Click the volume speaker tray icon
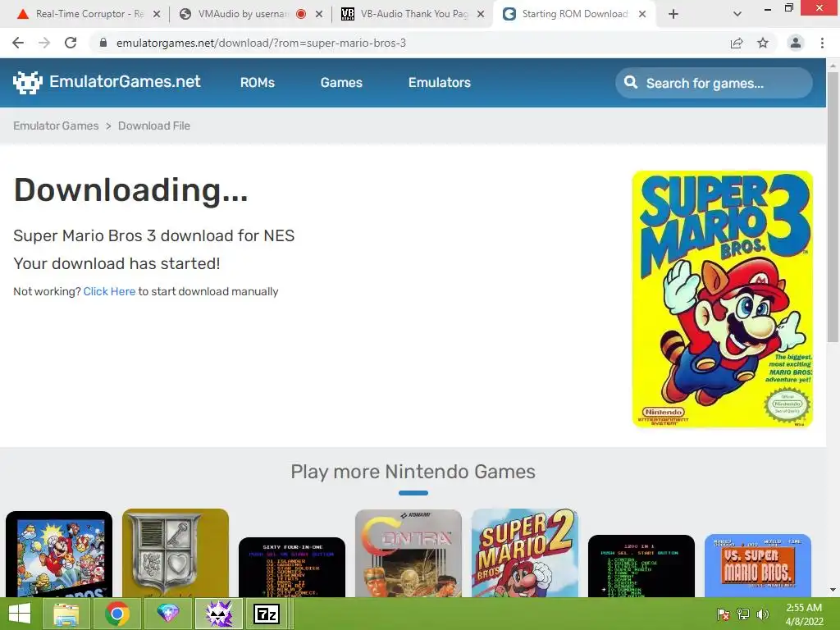 pyautogui.click(x=763, y=614)
